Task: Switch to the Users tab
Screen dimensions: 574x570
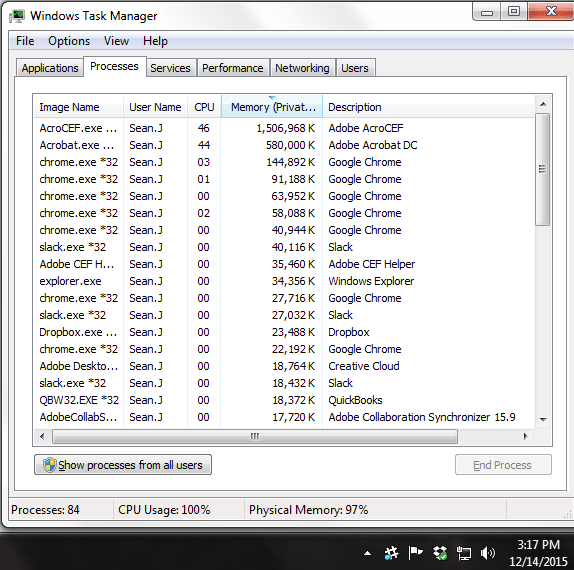Action: (x=355, y=68)
